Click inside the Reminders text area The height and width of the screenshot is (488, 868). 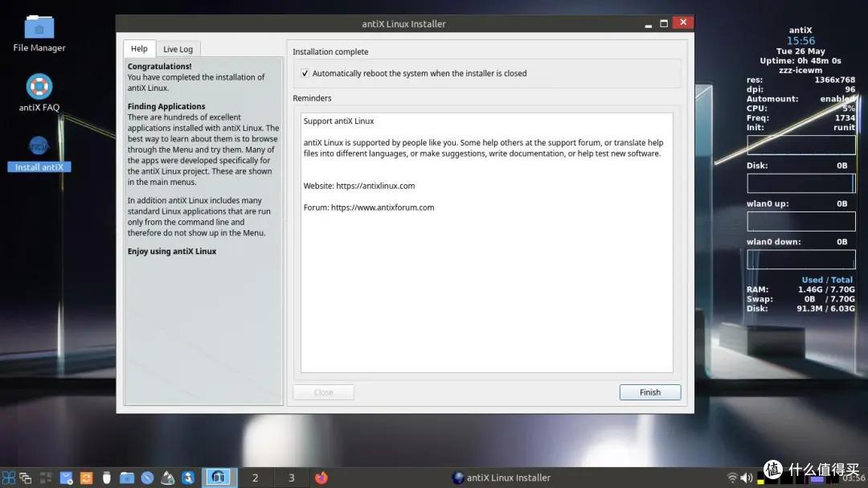click(x=486, y=243)
